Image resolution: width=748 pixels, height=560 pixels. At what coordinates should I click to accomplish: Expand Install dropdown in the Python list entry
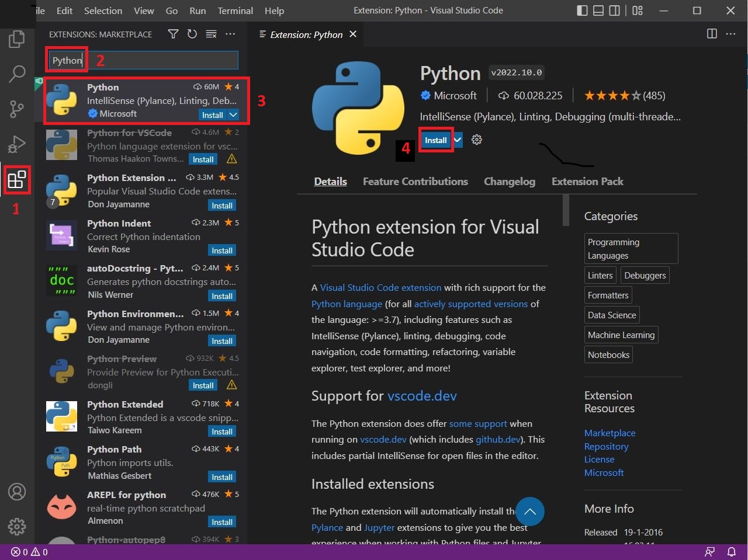233,115
